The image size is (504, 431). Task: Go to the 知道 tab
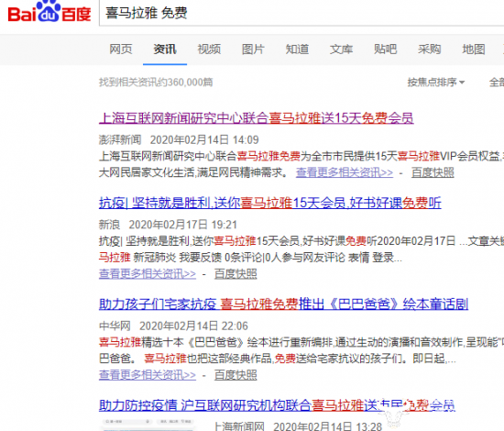pos(297,50)
